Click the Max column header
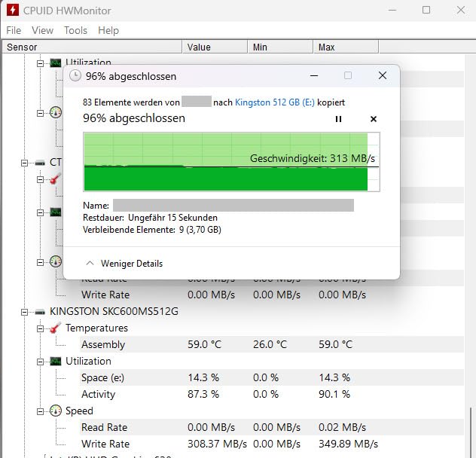Viewport: 476px width, 458px height. coord(346,47)
